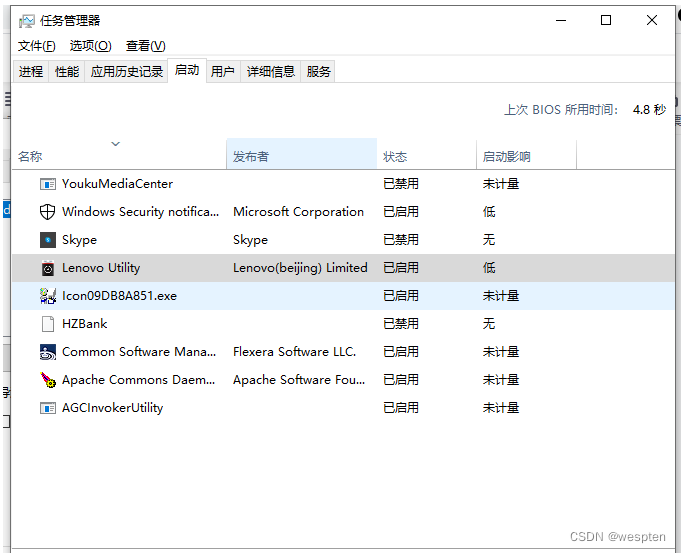Image resolution: width=681 pixels, height=553 pixels.
Task: Click the AGCInvokerUtility icon
Action: (48, 408)
